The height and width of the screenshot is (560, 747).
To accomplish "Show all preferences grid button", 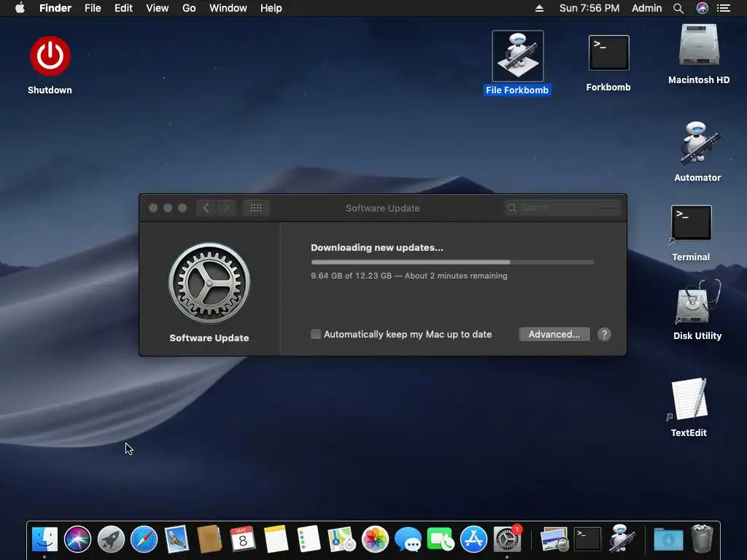I will pyautogui.click(x=256, y=208).
